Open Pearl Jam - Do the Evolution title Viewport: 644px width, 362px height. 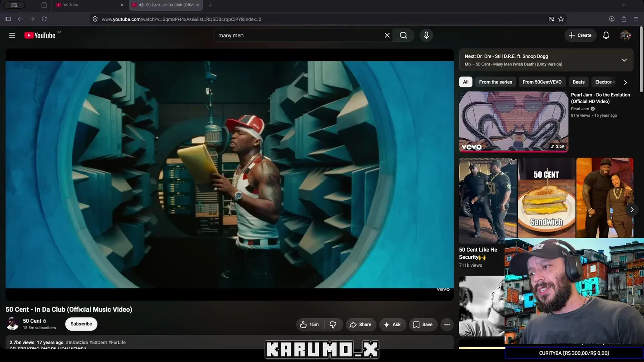(600, 98)
